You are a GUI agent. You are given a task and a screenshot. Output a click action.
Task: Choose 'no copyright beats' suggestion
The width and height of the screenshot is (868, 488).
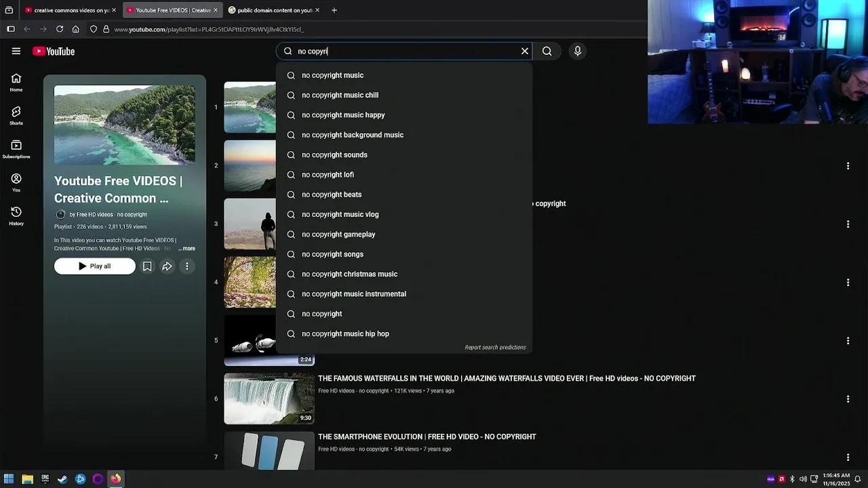click(404, 195)
